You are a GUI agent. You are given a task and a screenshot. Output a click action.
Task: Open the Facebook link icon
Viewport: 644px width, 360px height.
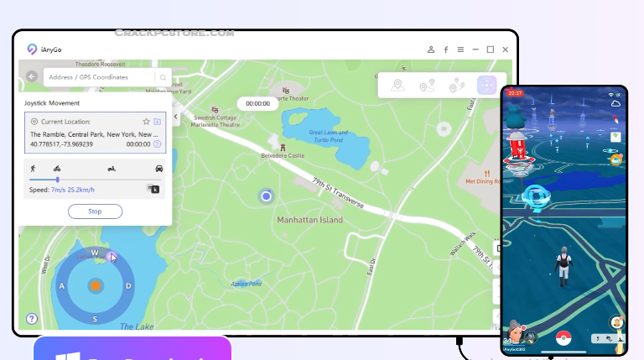445,50
